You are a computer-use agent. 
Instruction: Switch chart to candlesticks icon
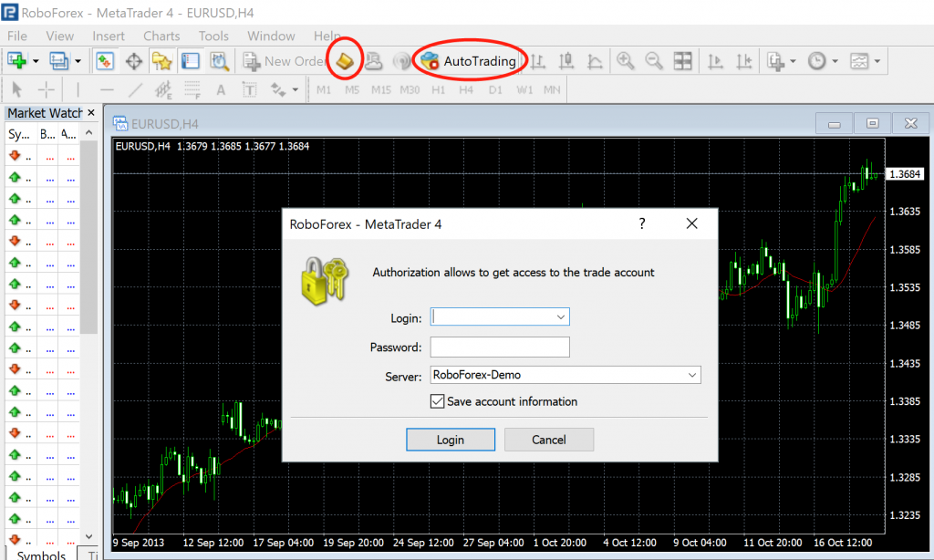click(x=566, y=61)
